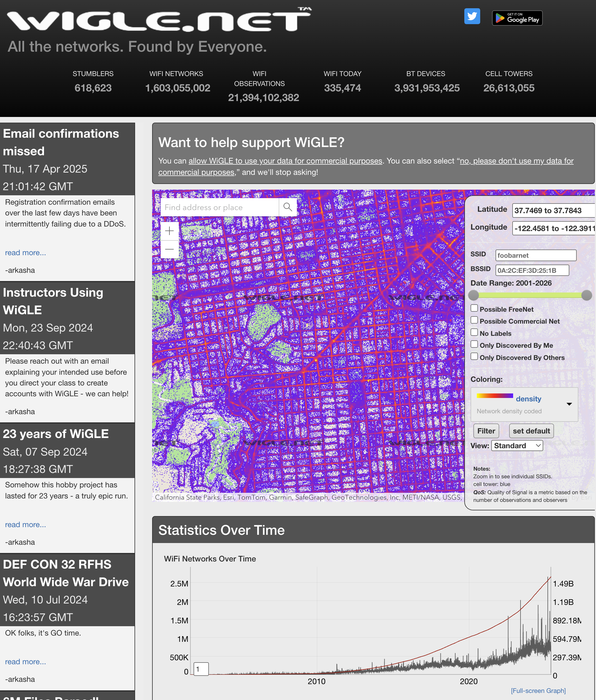Open the Get it on Google Play badge
Screen dimensions: 596x700
517,18
